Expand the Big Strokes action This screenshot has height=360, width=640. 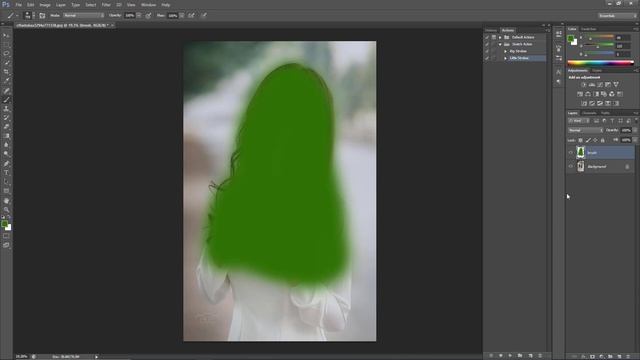pos(505,51)
